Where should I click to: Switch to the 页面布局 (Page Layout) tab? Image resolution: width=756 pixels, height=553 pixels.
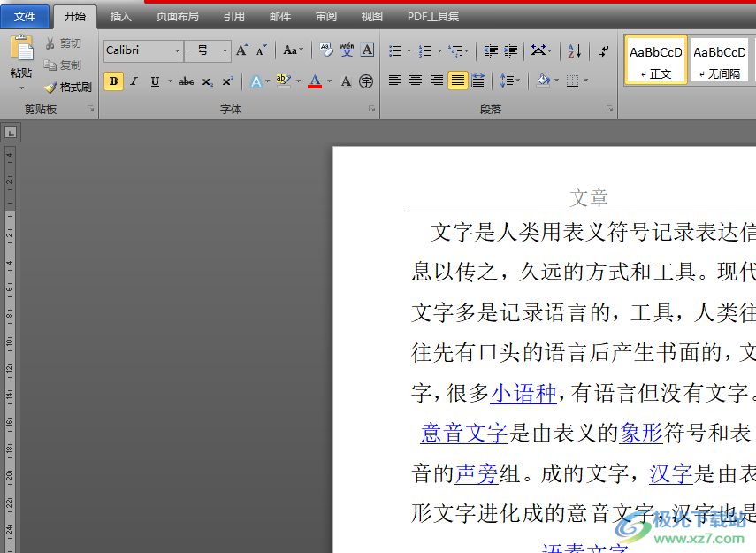178,17
